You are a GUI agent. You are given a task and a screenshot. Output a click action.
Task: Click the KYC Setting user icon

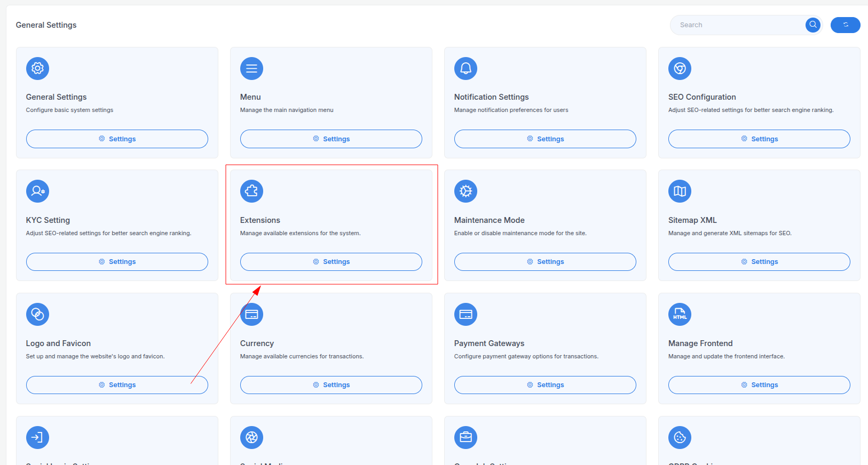[x=37, y=191]
